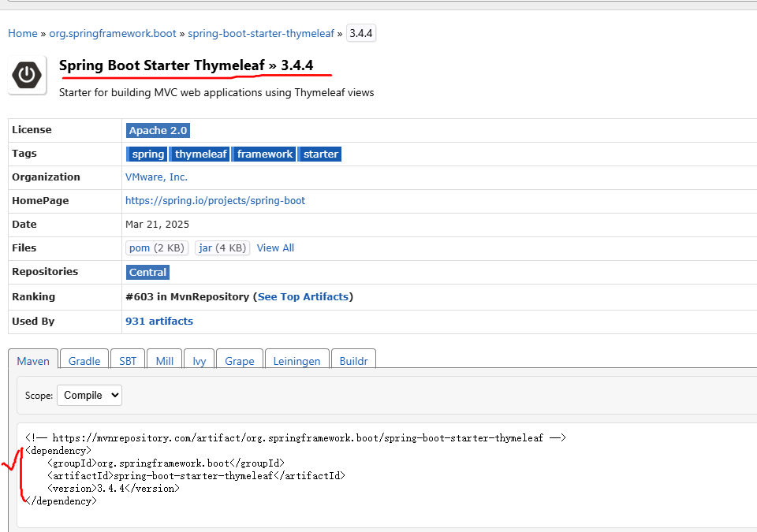The height and width of the screenshot is (532, 757).
Task: Click the Starter for building MVC description text
Action: pos(216,93)
